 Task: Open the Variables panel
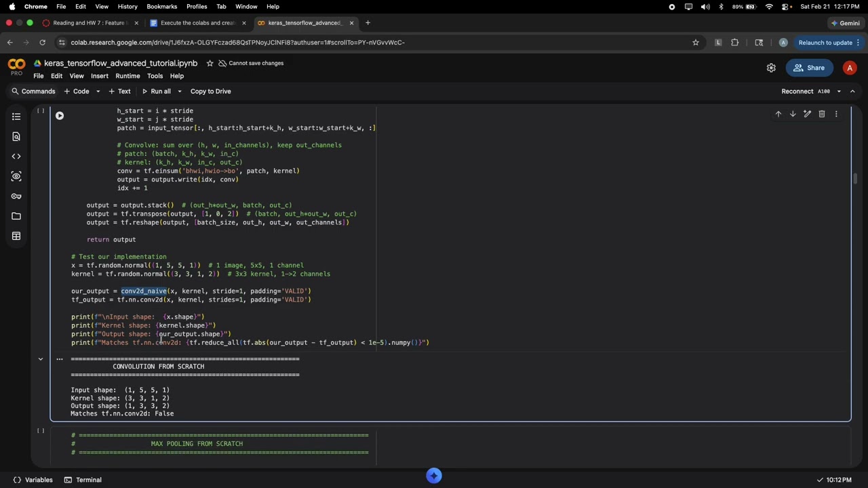point(33,480)
